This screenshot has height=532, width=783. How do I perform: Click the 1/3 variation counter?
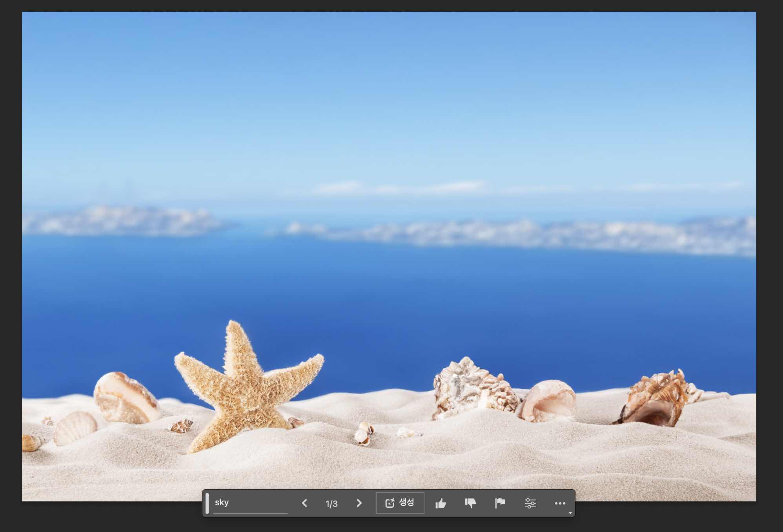tap(331, 503)
